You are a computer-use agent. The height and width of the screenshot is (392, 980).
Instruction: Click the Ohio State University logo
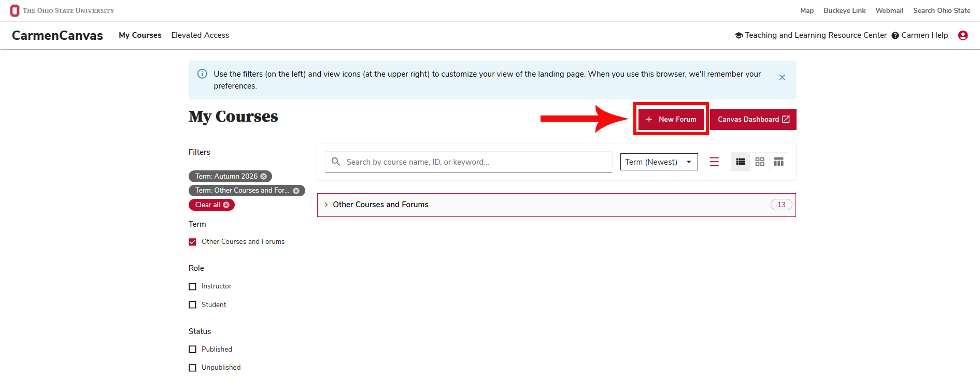(x=62, y=10)
